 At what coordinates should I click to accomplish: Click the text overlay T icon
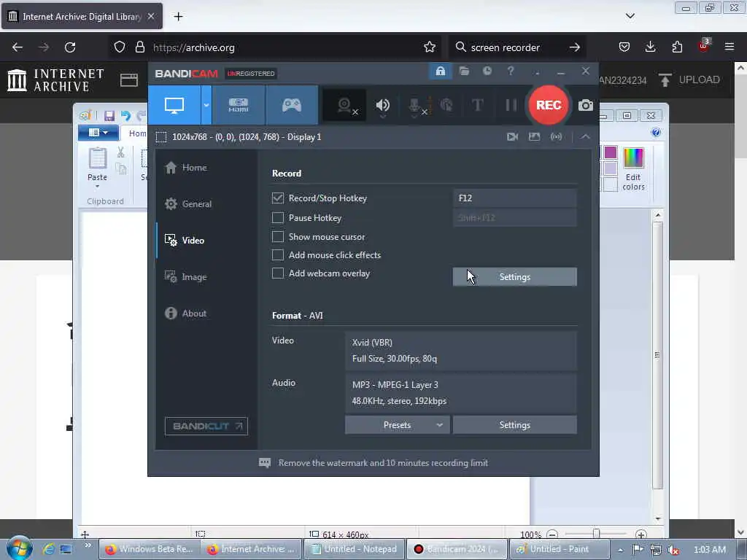coord(477,105)
